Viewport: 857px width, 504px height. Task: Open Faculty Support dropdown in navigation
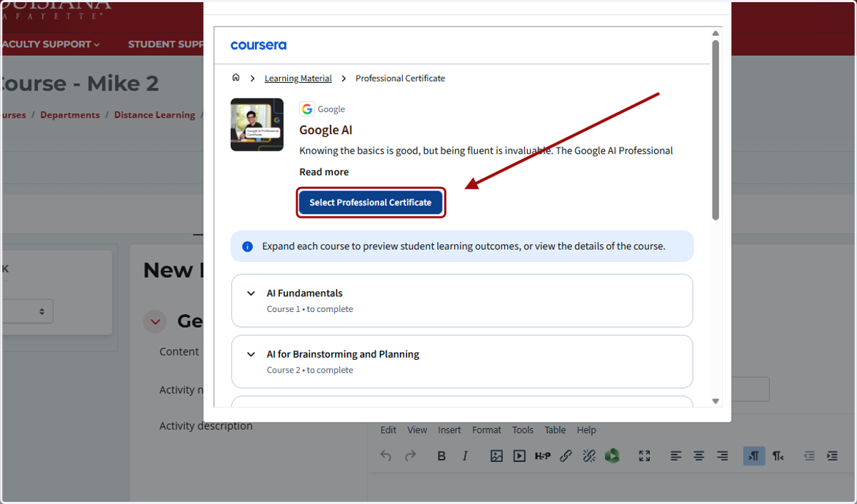click(50, 44)
